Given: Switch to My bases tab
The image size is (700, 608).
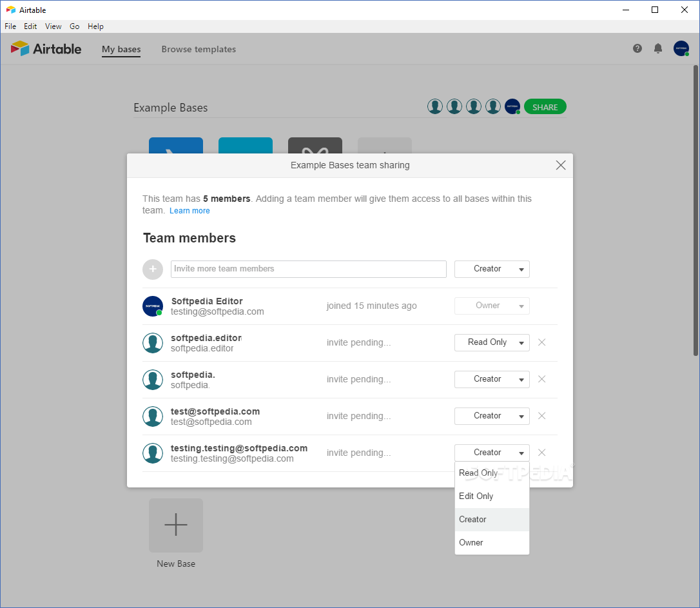Looking at the screenshot, I should pyautogui.click(x=121, y=49).
